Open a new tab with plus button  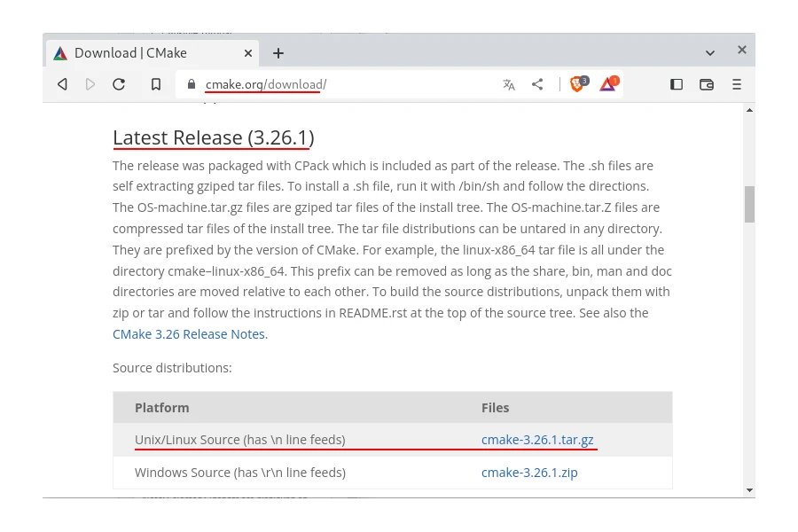click(x=278, y=53)
